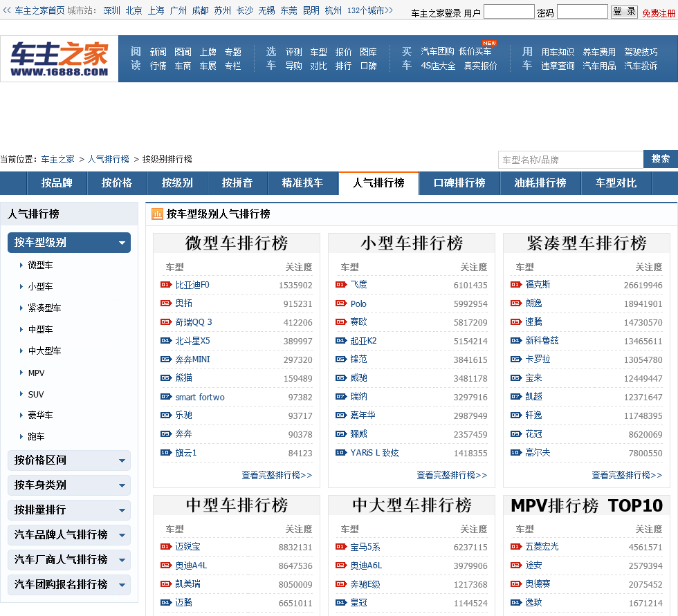The height and width of the screenshot is (616, 678).
Task: Click the 车主之家 site logo
Action: (59, 59)
